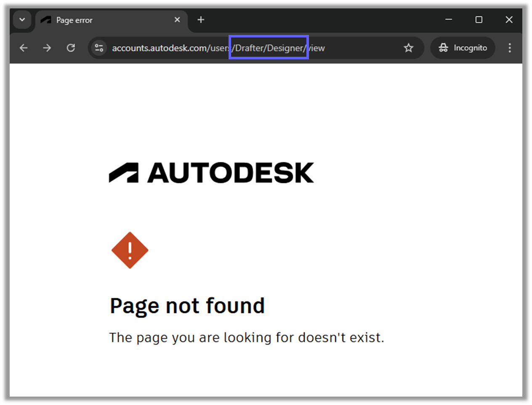Open the tab search chevron menu
Viewport: 532px width, 405px height.
point(22,19)
